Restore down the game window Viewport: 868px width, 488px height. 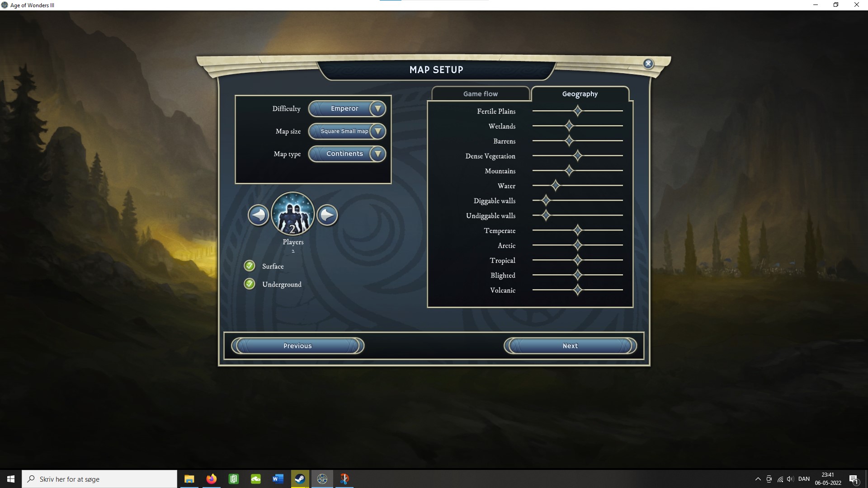click(x=836, y=5)
